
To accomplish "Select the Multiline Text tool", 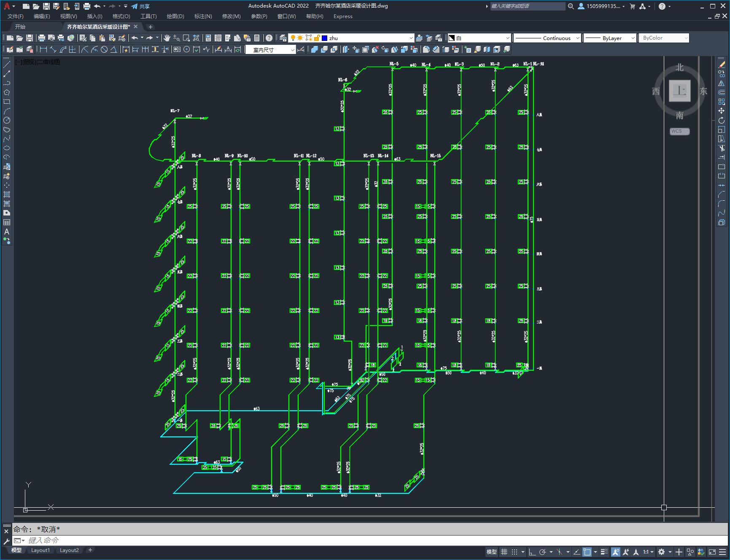I will pos(7,232).
